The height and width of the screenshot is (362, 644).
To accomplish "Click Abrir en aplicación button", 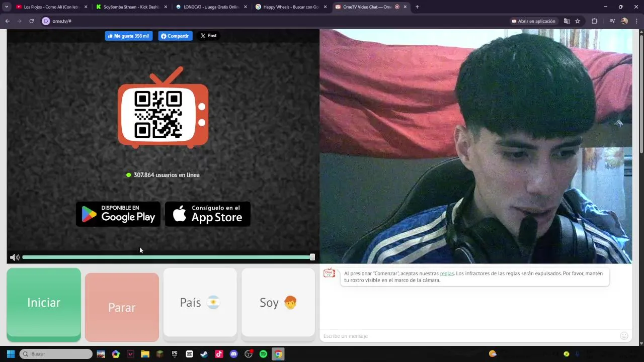I will [x=533, y=21].
